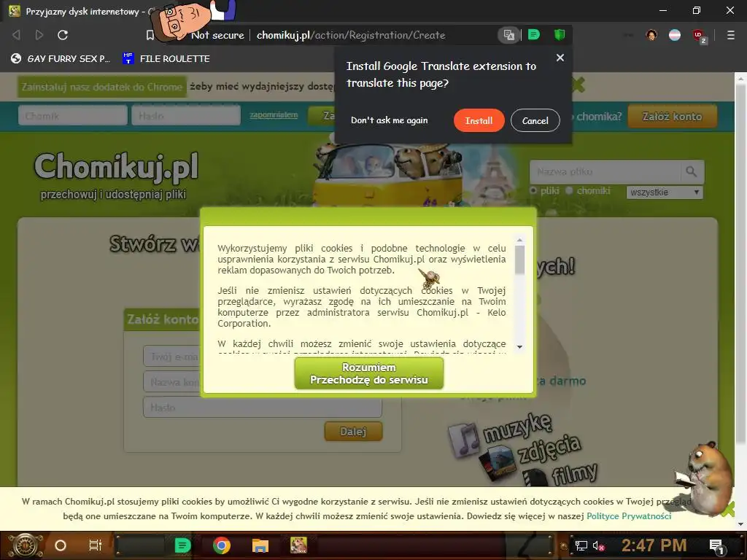Click the address bar URL chomikuj.pl
This screenshot has height=560, width=747.
pyautogui.click(x=351, y=35)
